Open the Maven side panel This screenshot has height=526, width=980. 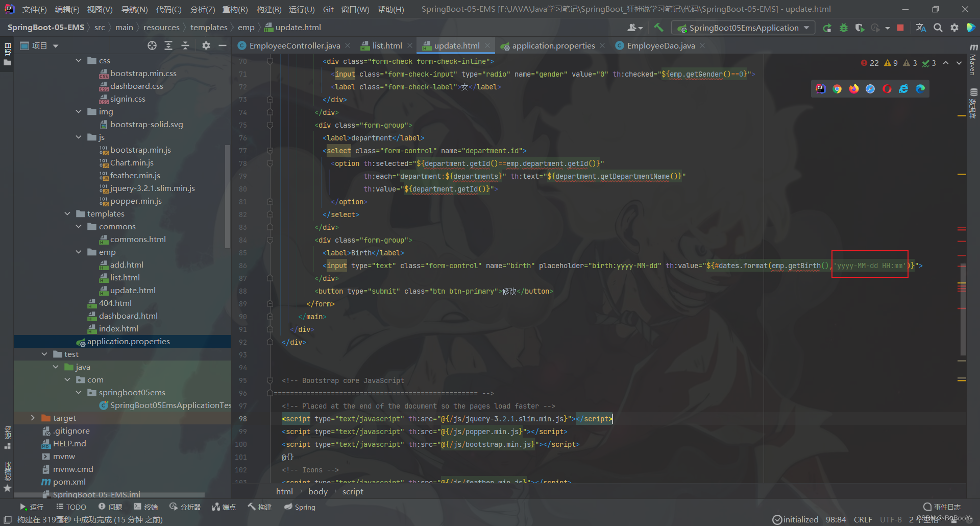click(x=973, y=60)
